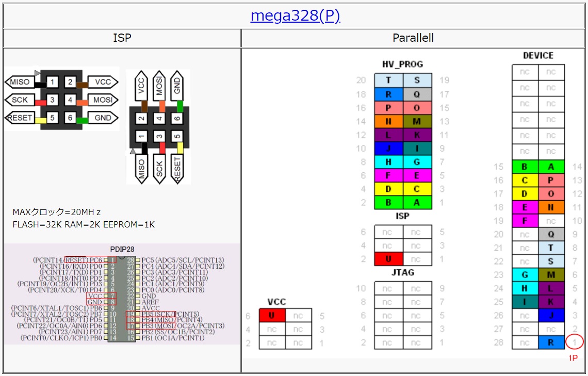This screenshot has width=588, height=376.
Task: Click the Parallell column header cell
Action: pos(413,38)
